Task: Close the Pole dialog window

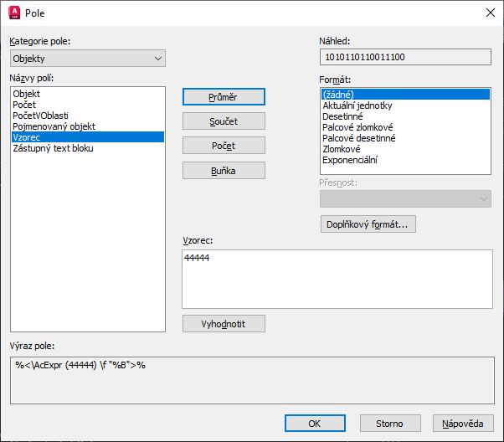Action: (490, 13)
